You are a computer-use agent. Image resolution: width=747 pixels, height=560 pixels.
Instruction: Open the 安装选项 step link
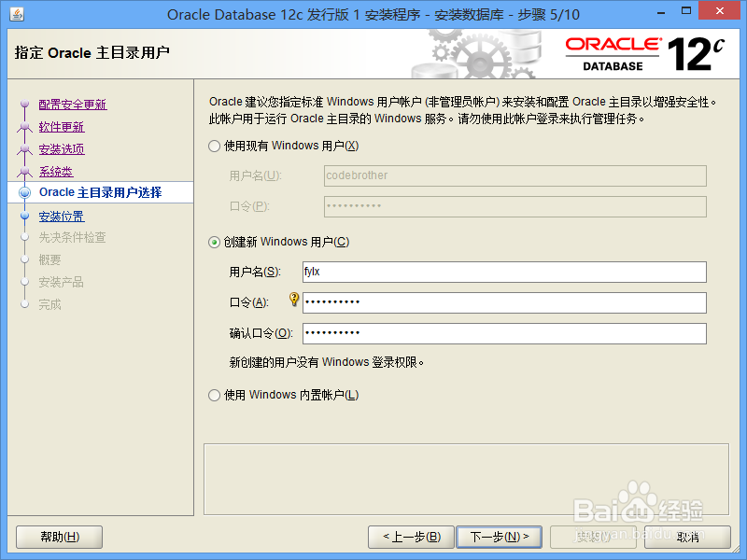pyautogui.click(x=62, y=149)
